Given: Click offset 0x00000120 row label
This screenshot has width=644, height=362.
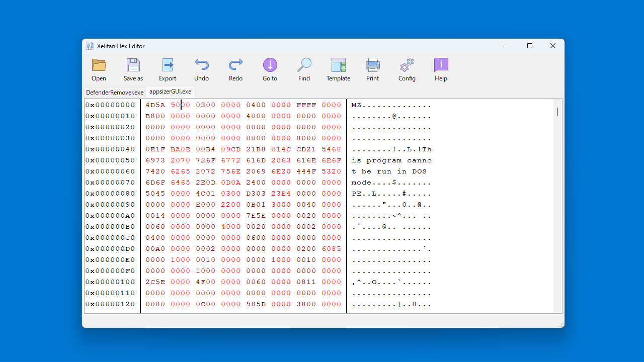Looking at the screenshot, I should 110,304.
